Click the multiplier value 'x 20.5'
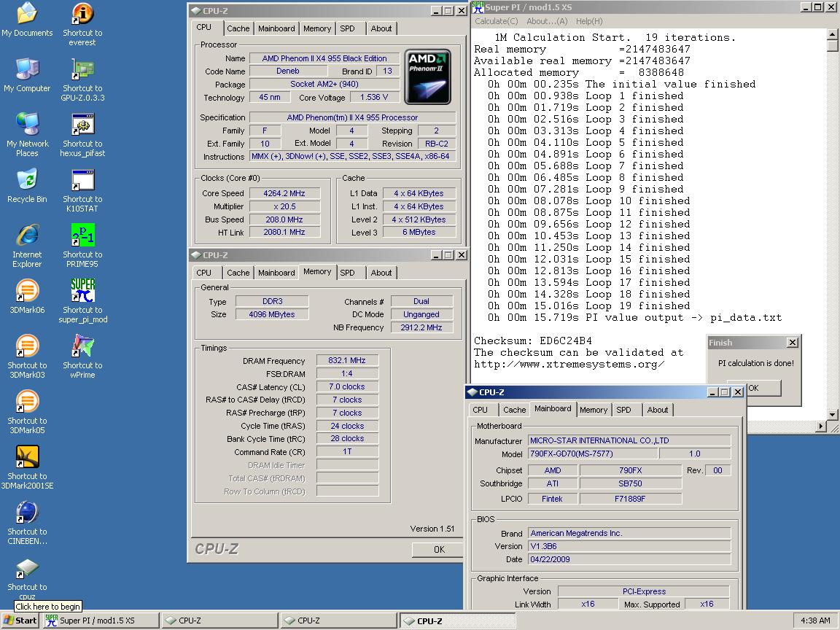840x630 pixels. (x=284, y=206)
